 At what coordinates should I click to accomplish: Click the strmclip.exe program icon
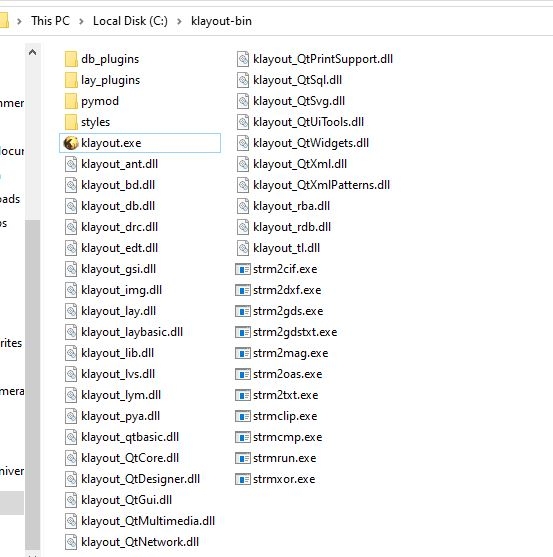tap(243, 416)
